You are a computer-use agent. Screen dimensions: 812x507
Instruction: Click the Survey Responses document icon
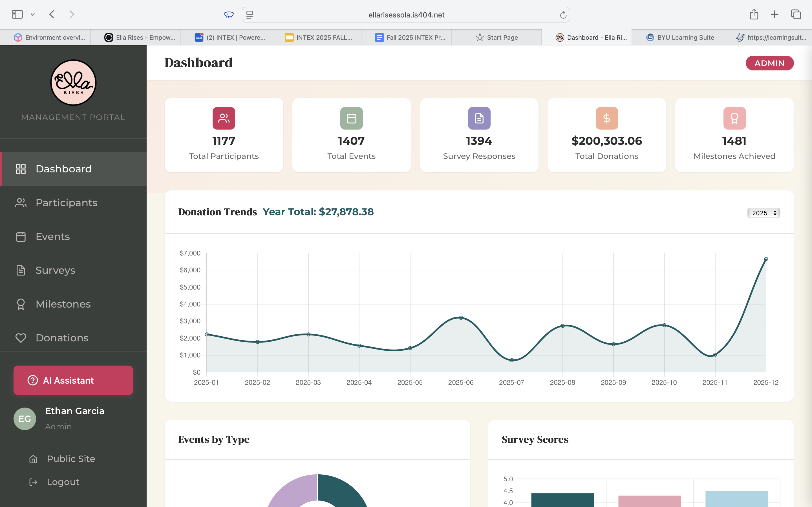(x=479, y=118)
